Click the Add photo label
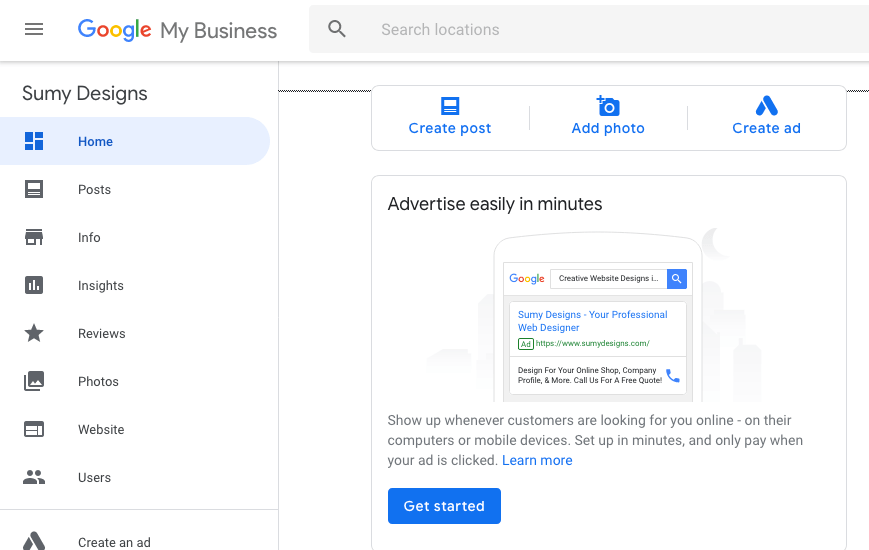This screenshot has height=550, width=869. 608,128
